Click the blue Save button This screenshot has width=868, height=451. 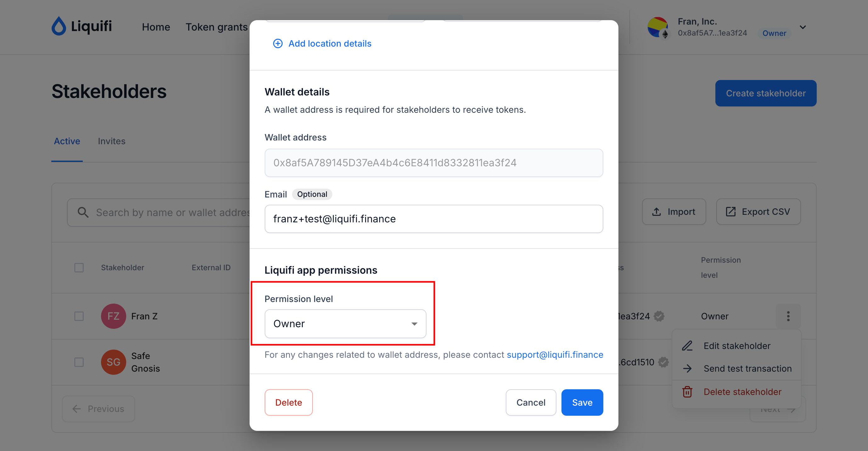point(582,402)
